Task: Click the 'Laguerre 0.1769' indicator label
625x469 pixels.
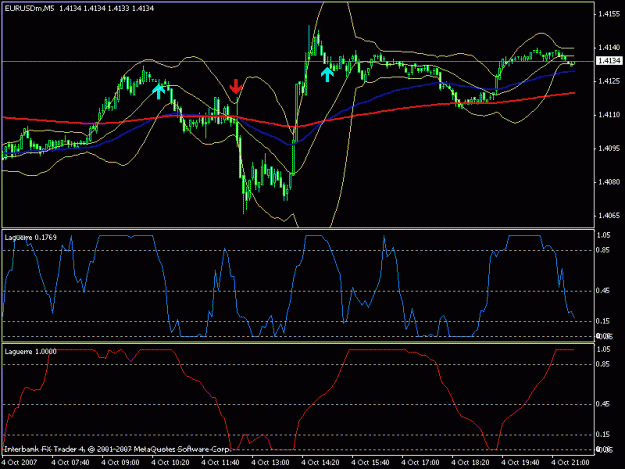Action: coord(31,237)
